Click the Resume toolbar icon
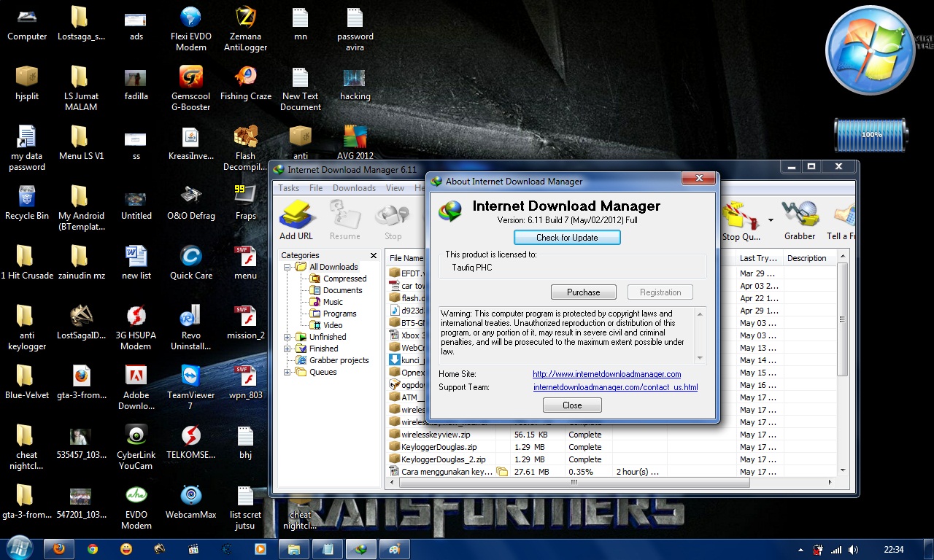934x560 pixels. [344, 220]
